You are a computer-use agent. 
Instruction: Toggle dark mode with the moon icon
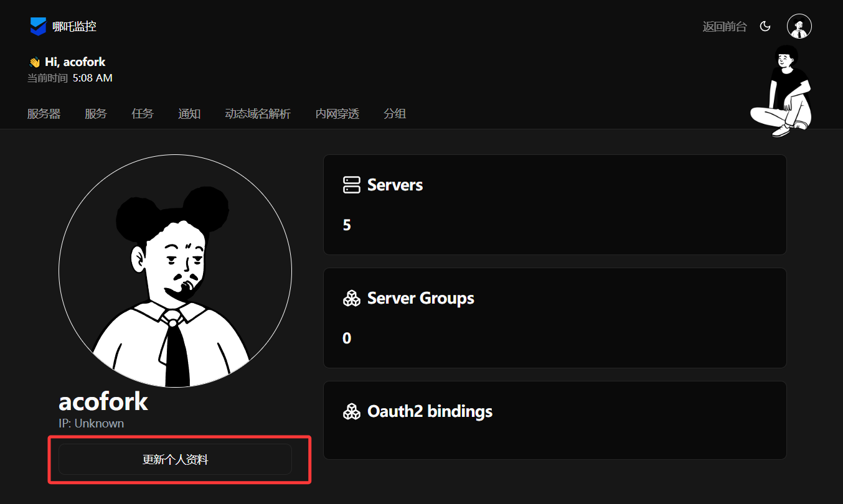(x=766, y=26)
